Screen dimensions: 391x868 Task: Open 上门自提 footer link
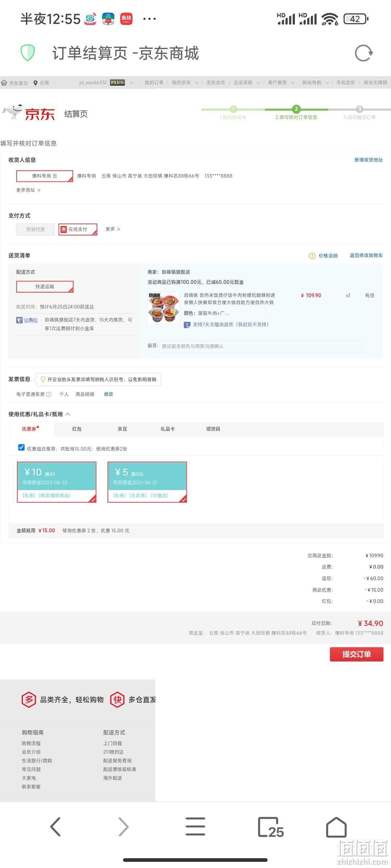(x=113, y=743)
